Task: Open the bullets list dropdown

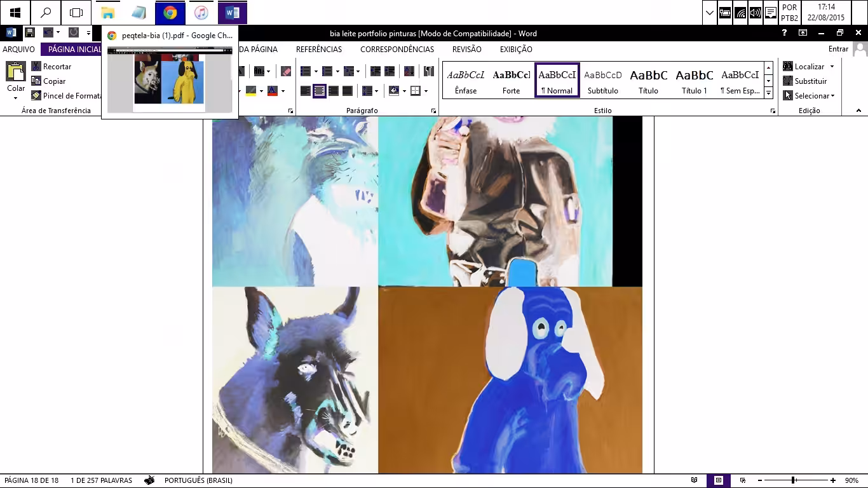Action: click(317, 71)
